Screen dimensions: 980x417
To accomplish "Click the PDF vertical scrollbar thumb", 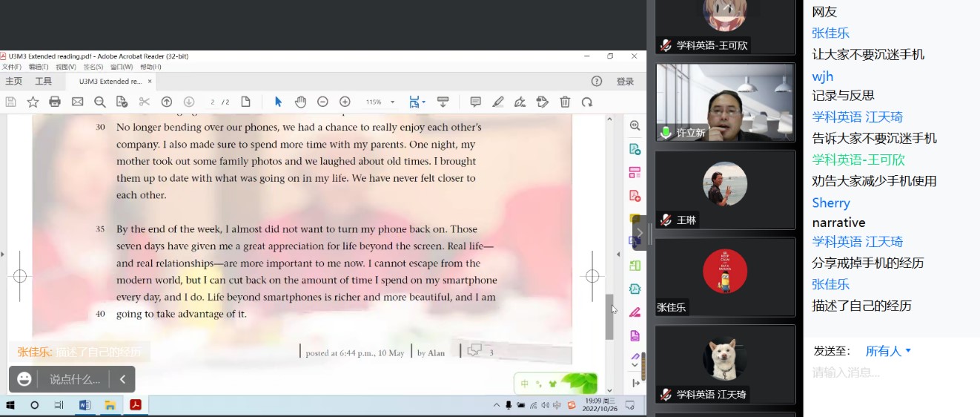I will click(x=609, y=317).
